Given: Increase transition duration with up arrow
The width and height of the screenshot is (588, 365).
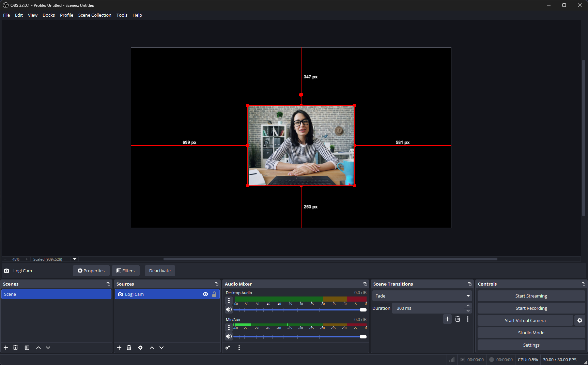Looking at the screenshot, I should tap(468, 305).
